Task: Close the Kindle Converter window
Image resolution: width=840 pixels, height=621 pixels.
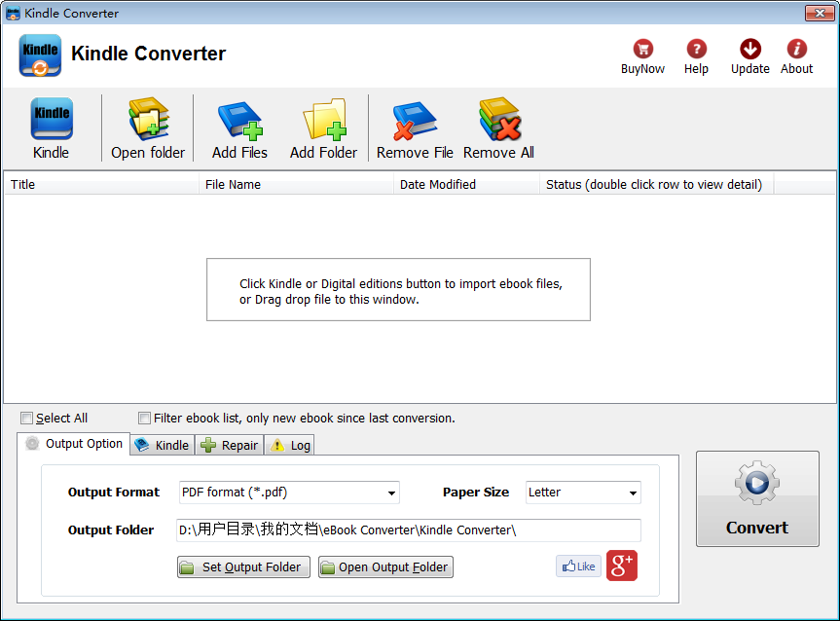Action: coord(820,14)
